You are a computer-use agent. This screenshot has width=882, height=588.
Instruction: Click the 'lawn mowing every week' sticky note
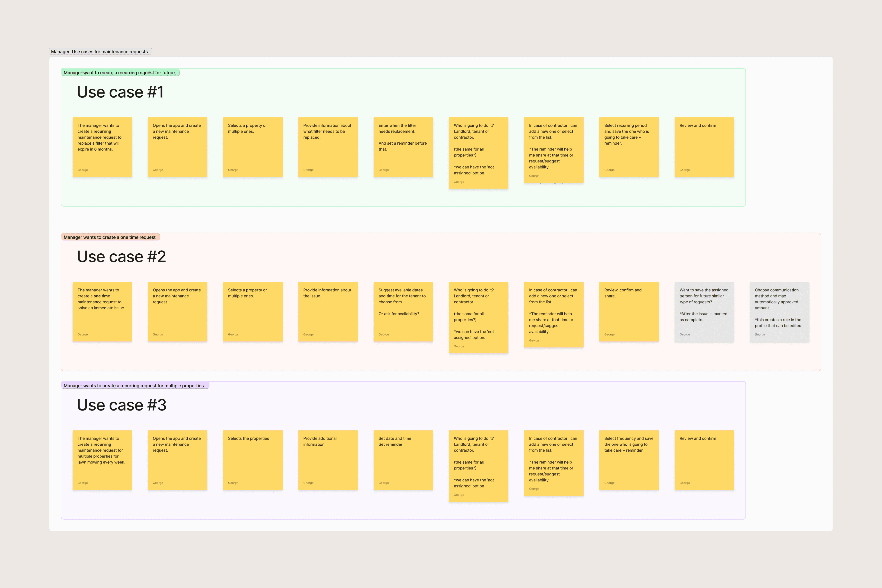[x=102, y=460]
